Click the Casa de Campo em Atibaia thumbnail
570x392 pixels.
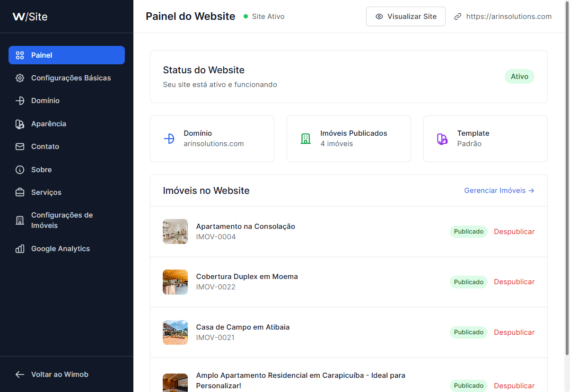coord(175,332)
